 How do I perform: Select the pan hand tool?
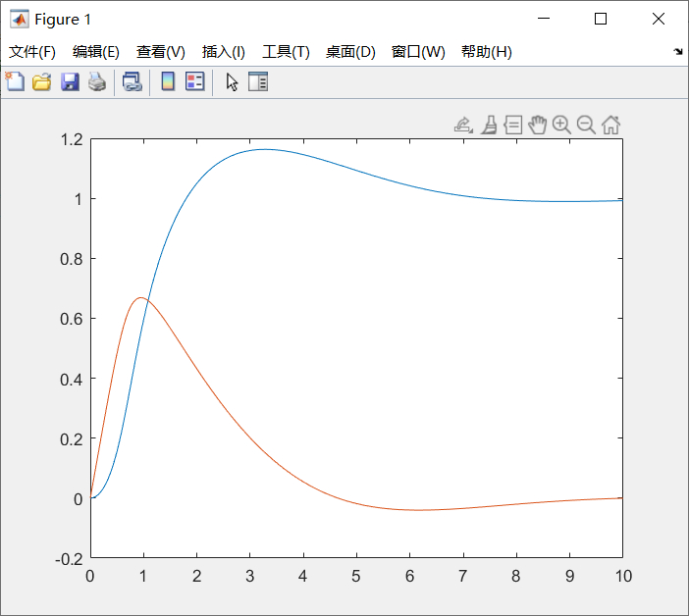point(538,126)
